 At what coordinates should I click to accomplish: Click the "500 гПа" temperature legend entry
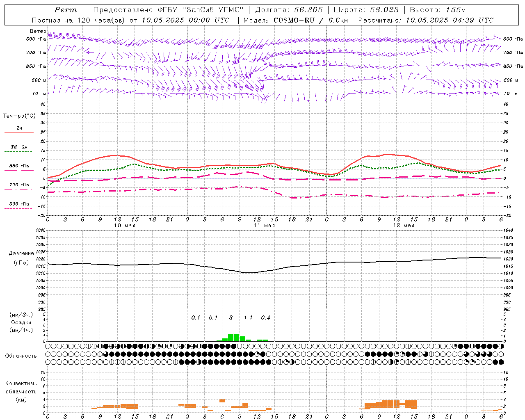(19, 204)
